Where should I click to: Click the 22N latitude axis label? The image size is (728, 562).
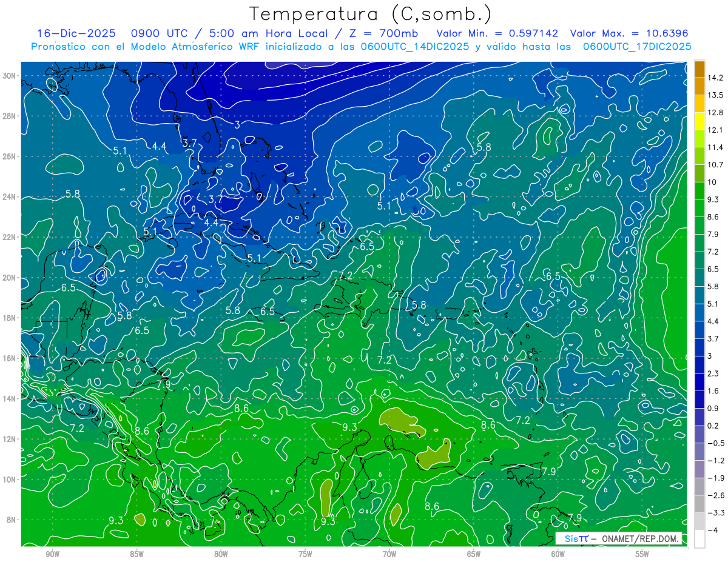[9, 237]
